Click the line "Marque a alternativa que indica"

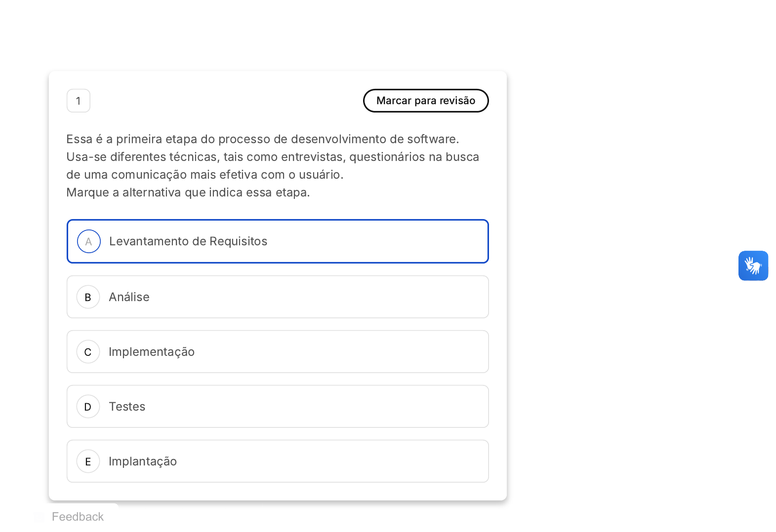tap(188, 192)
